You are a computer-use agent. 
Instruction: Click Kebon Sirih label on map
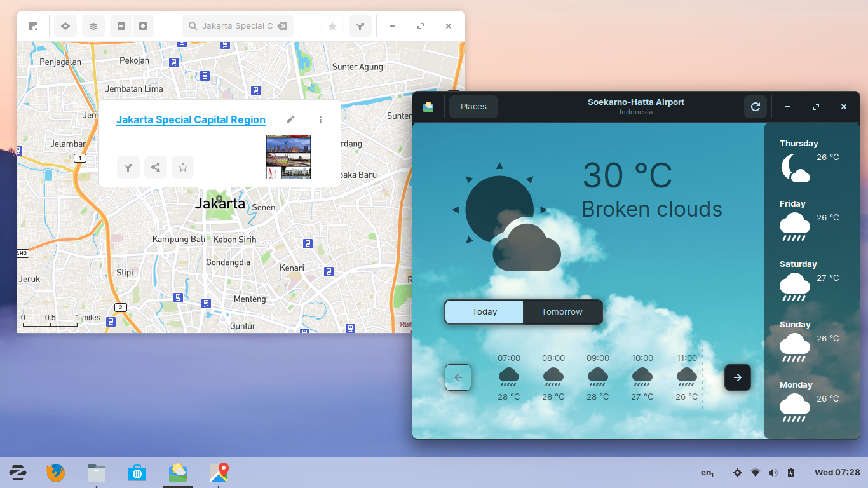pyautogui.click(x=234, y=240)
